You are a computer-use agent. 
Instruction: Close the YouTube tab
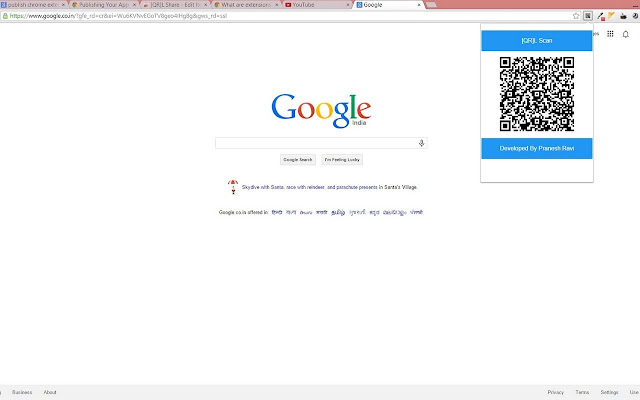[348, 5]
